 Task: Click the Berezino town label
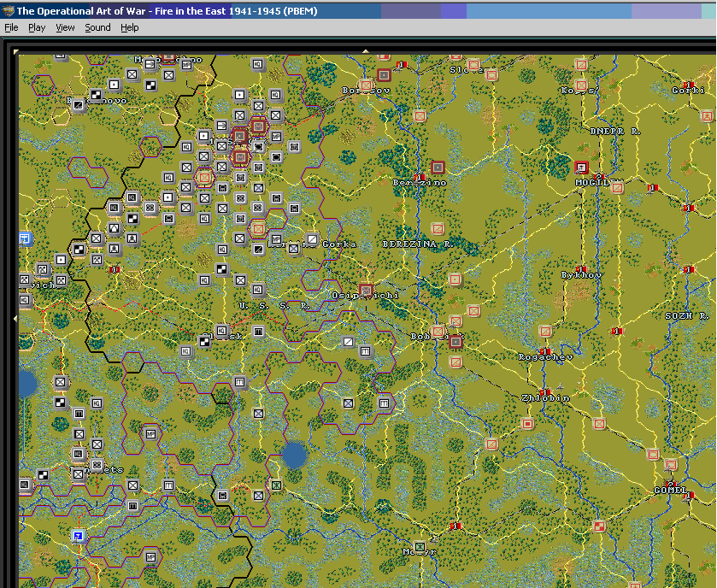coord(420,182)
